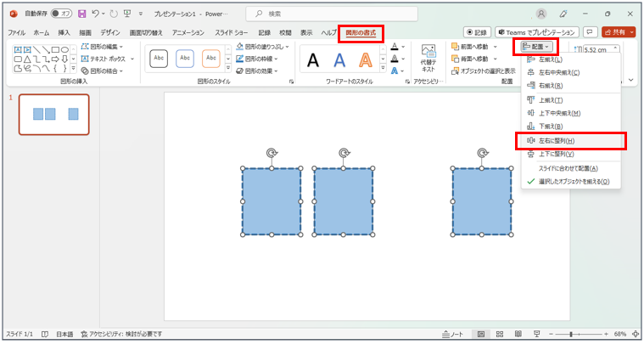This screenshot has width=644, height=344.
Task: Click the 共有 share button
Action: coord(619,31)
